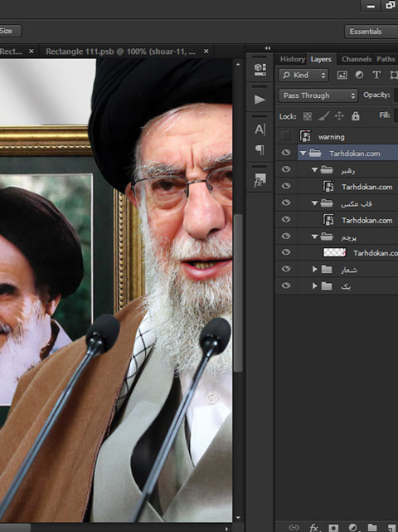The height and width of the screenshot is (532, 398).
Task: Collapse the رهبر layer group
Action: click(314, 169)
